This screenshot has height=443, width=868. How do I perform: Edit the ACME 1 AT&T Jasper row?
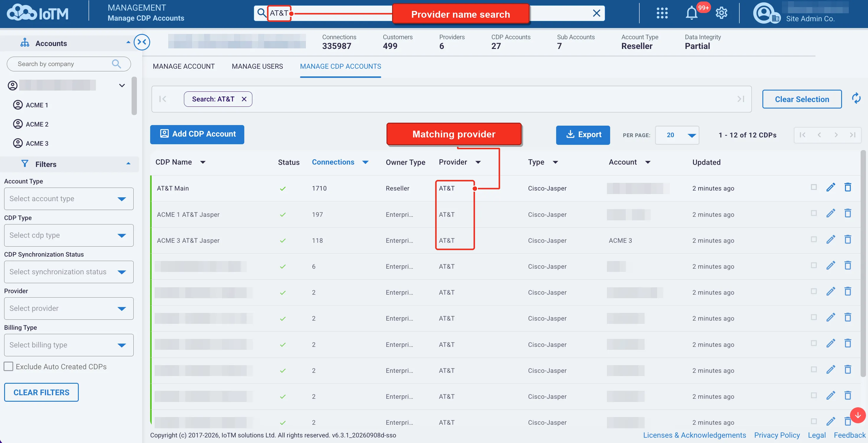click(x=831, y=213)
